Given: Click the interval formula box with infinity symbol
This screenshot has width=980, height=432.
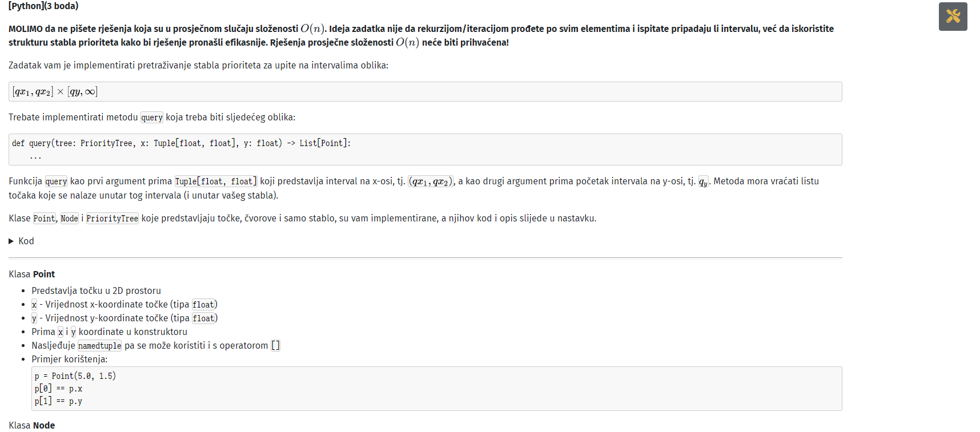Looking at the screenshot, I should [x=425, y=92].
